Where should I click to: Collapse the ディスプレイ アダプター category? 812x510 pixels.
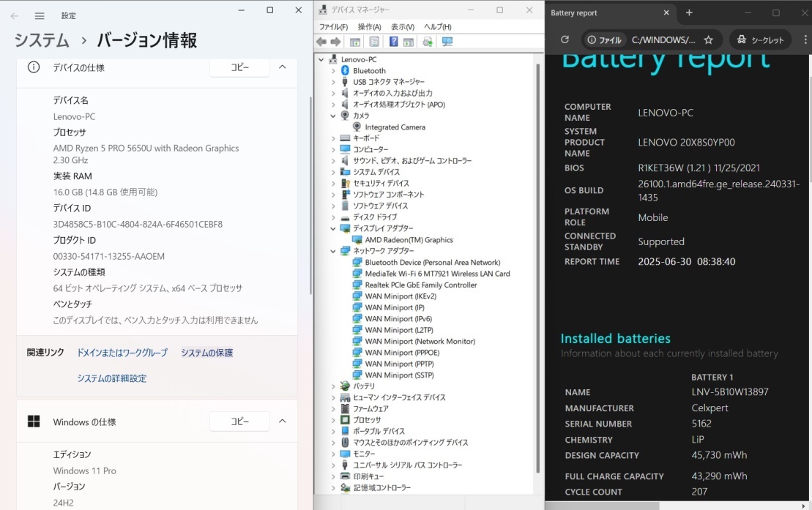click(x=333, y=228)
